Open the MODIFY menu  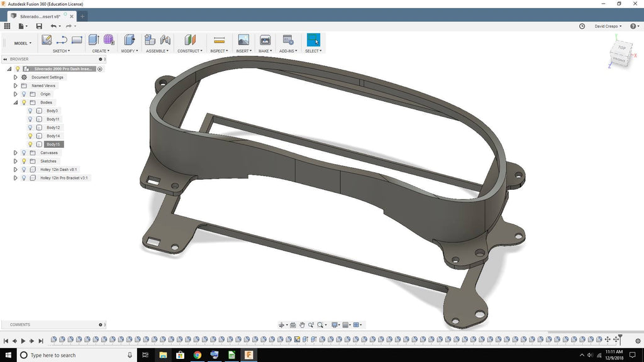point(130,51)
